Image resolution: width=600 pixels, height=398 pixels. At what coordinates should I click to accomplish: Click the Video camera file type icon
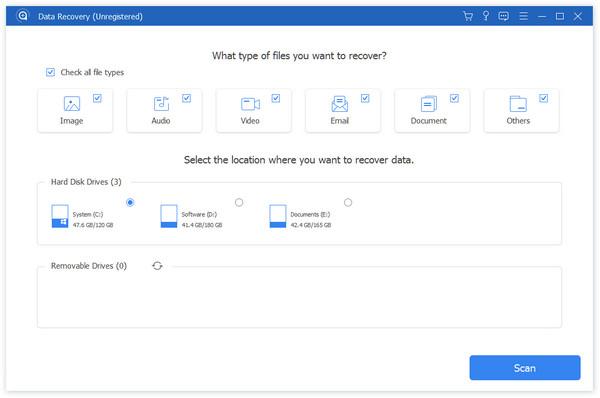(x=250, y=104)
